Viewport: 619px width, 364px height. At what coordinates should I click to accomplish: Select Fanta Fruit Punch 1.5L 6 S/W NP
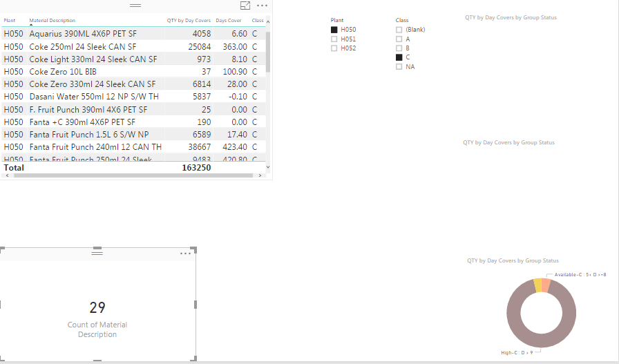tap(133, 134)
